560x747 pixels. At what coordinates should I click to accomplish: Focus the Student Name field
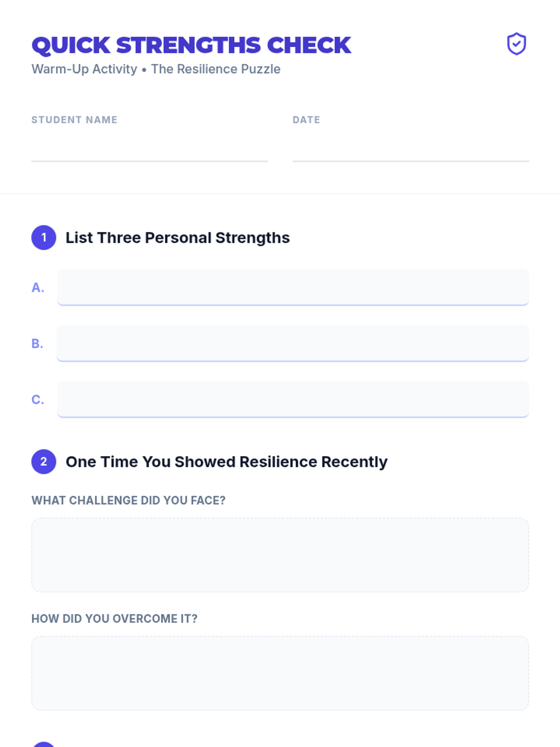point(149,149)
